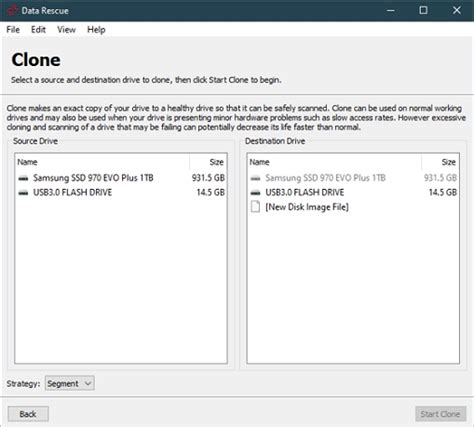Maximize the Data Rescue window

(x=423, y=10)
